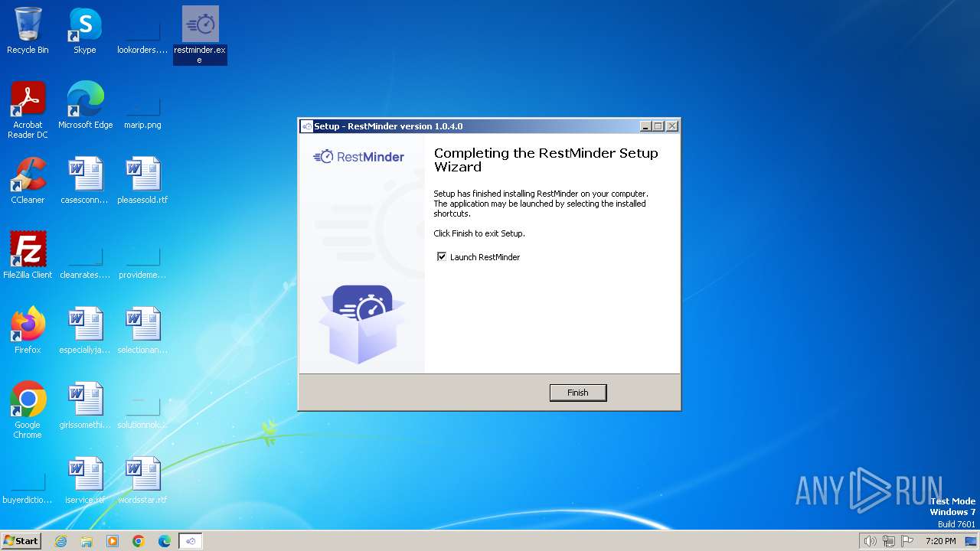Click the box illustration in wizard

[362, 324]
